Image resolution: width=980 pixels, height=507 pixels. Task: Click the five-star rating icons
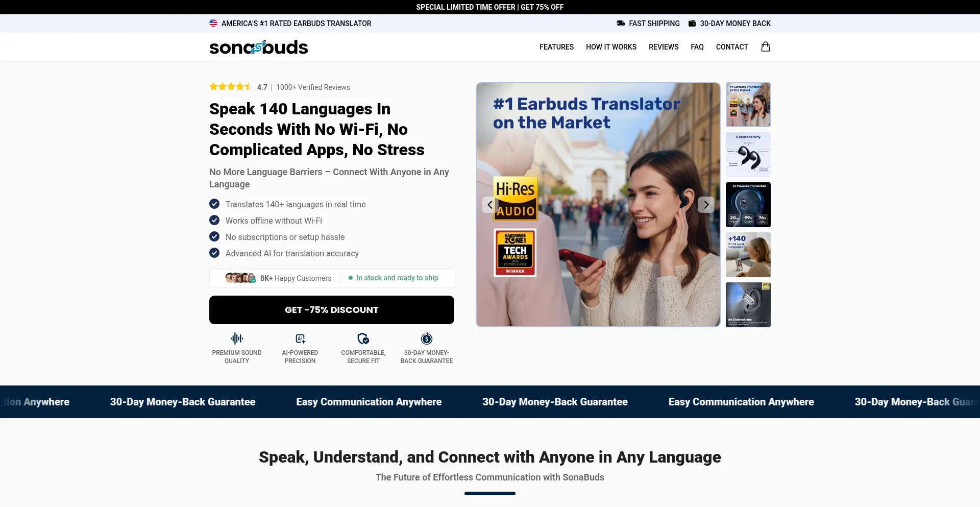tap(231, 87)
